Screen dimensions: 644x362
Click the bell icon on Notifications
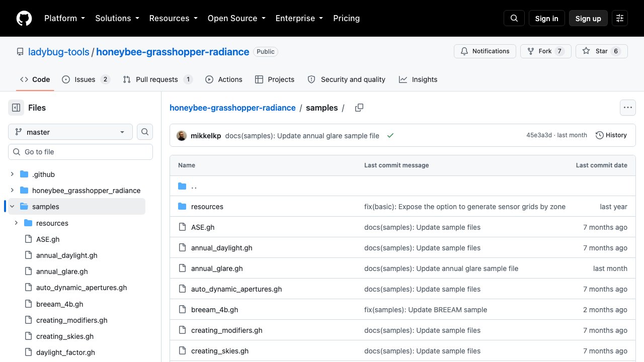[x=464, y=51]
